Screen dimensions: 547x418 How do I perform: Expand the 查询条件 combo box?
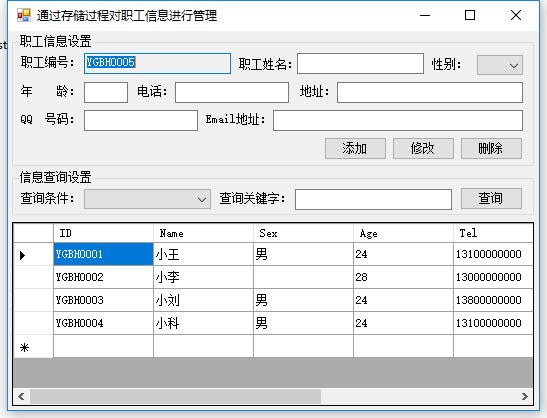tap(147, 199)
